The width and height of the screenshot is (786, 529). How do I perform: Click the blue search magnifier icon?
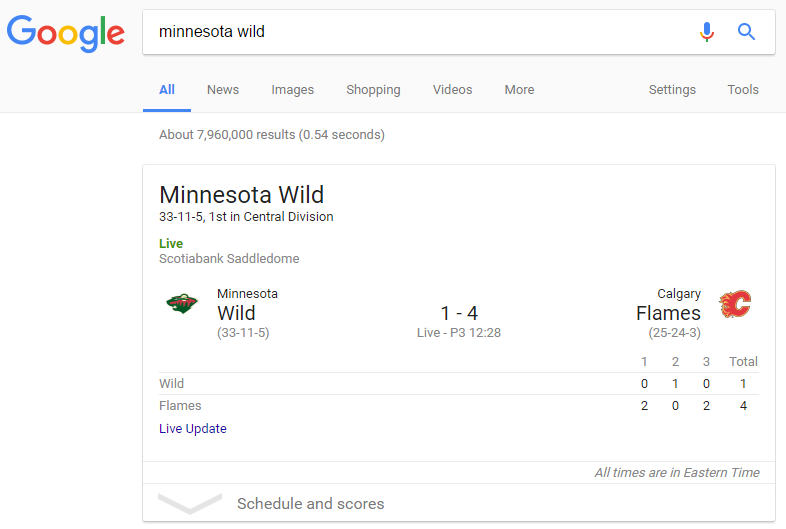coord(746,32)
